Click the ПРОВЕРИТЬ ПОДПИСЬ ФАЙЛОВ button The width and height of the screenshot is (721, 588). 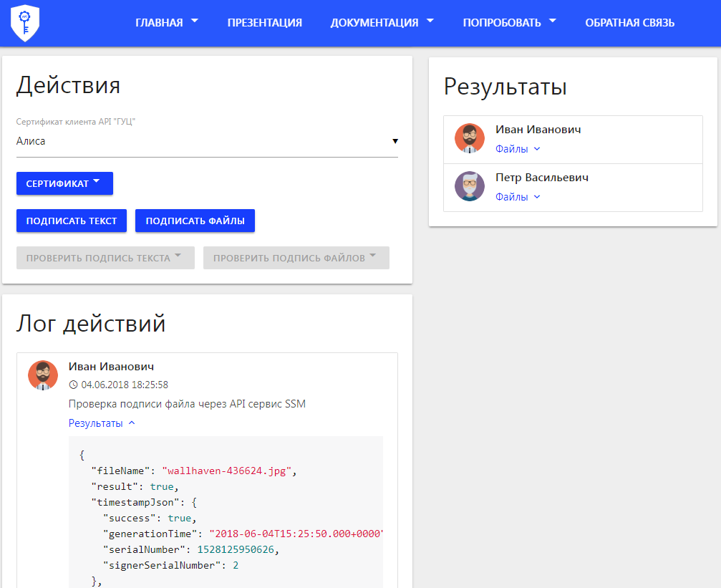click(296, 258)
